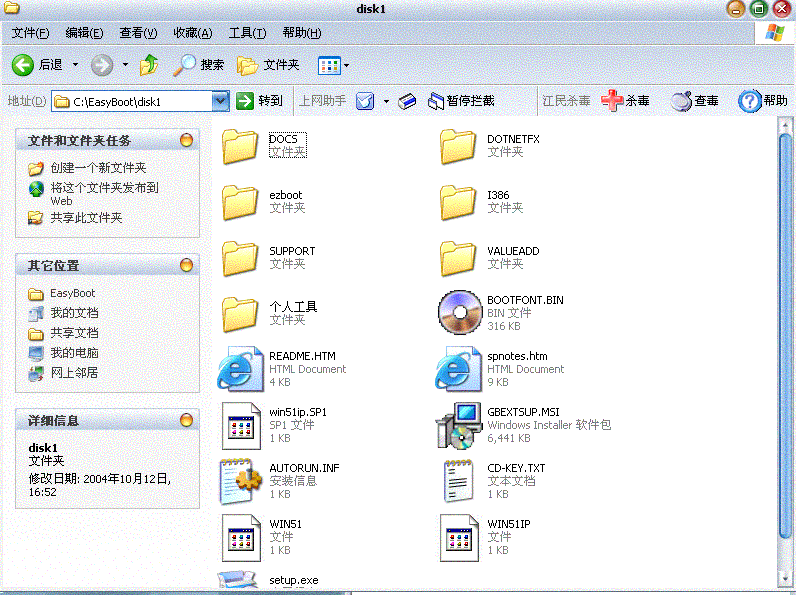Viewport: 796px width, 595px height.
Task: Open the 帮助(H) menu
Action: coord(302,33)
